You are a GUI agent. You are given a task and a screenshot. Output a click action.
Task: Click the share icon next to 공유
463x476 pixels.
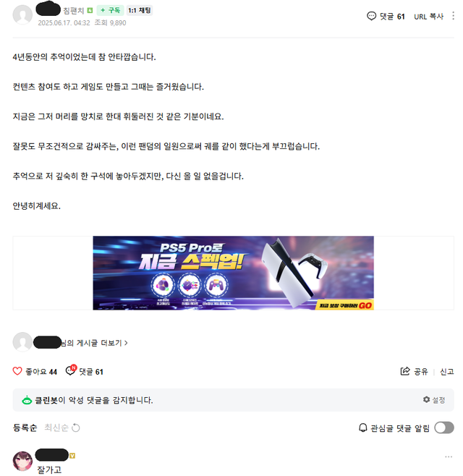[405, 371]
